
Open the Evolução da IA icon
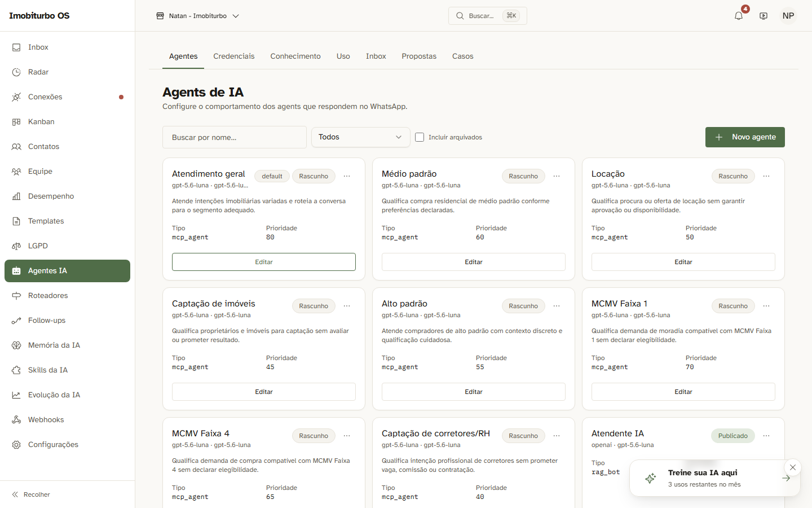click(16, 395)
